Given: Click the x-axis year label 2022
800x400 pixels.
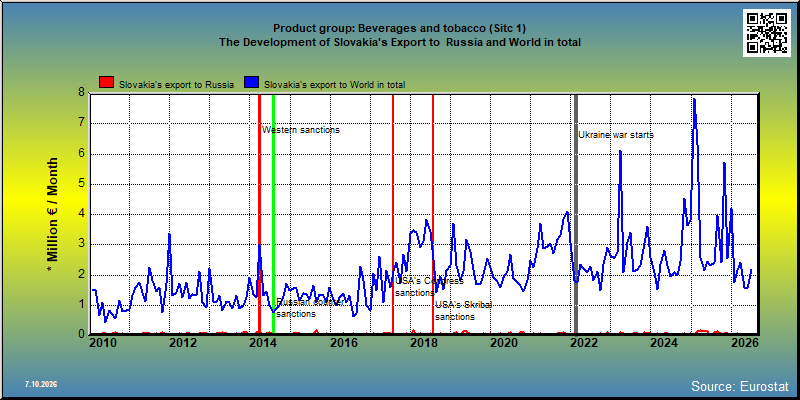Looking at the screenshot, I should (583, 342).
